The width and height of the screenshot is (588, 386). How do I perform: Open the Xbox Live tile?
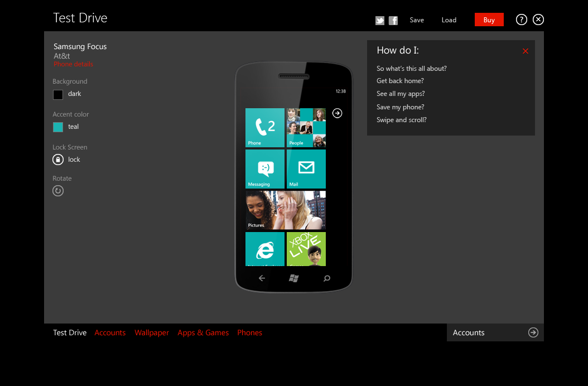(x=306, y=249)
